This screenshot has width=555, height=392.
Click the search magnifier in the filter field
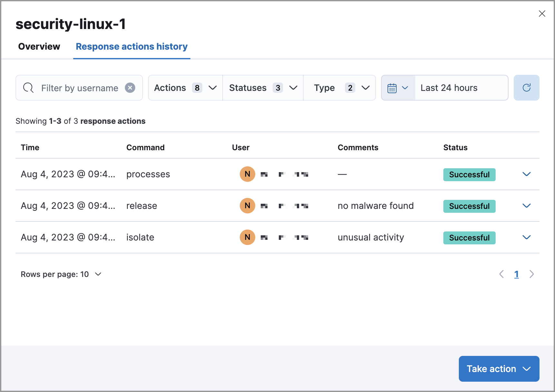tap(28, 88)
